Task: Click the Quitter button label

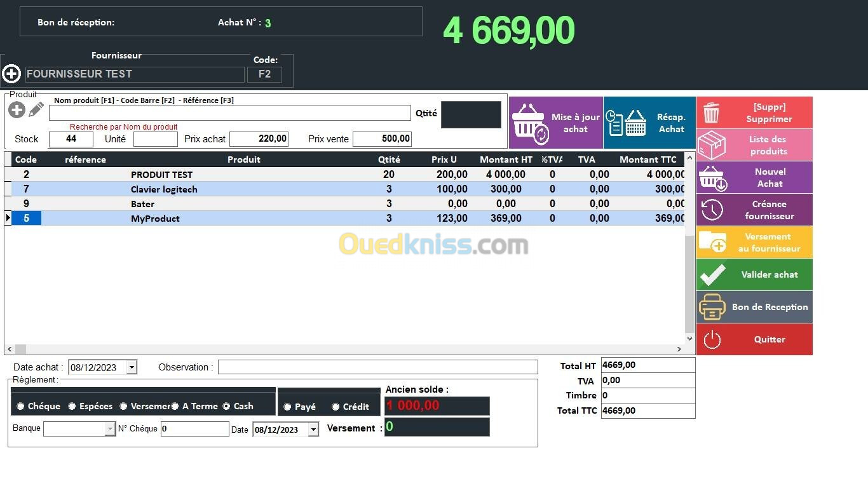Action: pyautogui.click(x=770, y=339)
